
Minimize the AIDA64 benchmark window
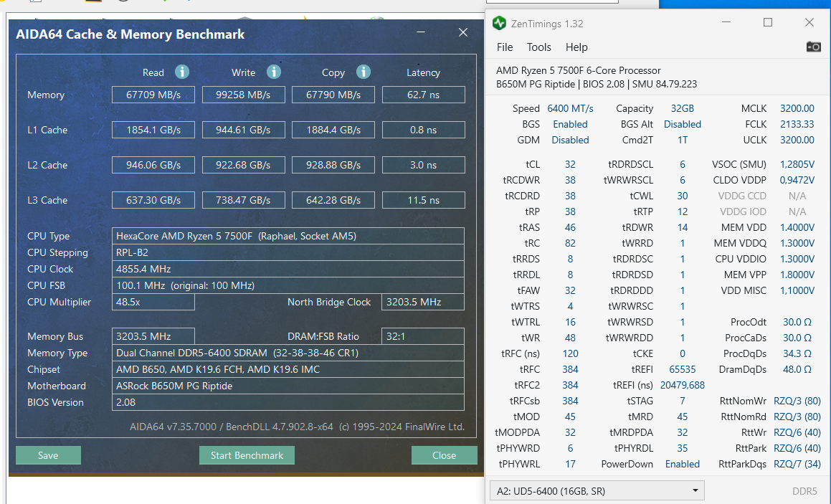[421, 32]
